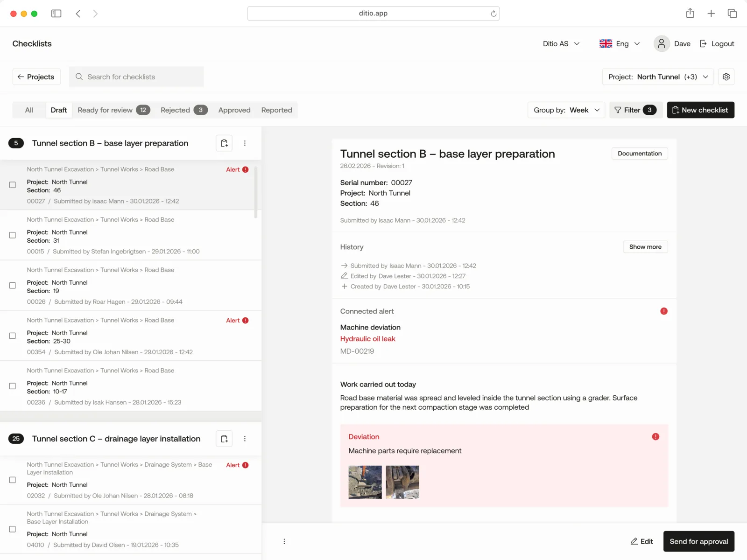Click the red alert icon on Connected alert
Screen dimensions: 747x560
[x=664, y=311]
